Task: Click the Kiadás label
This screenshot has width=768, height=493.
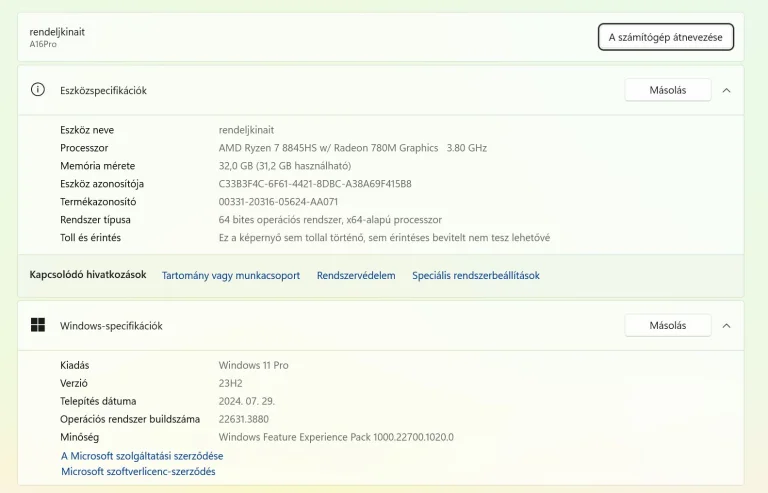Action: pyautogui.click(x=74, y=365)
